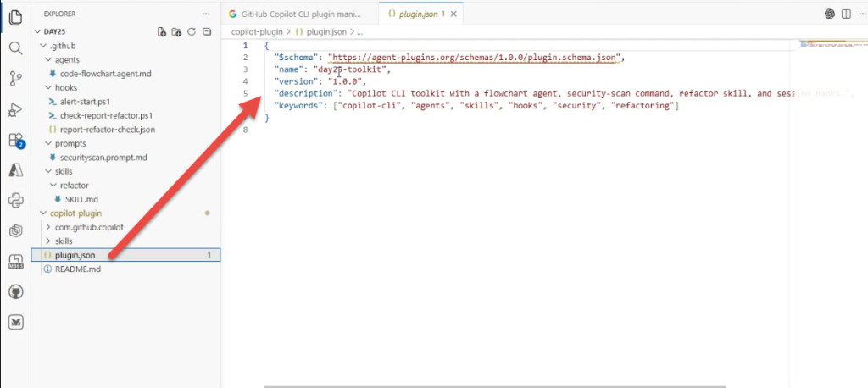
Task: Open Extensions view with badge
Action: click(16, 140)
